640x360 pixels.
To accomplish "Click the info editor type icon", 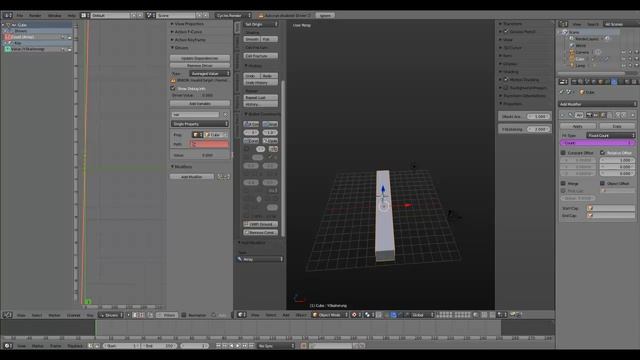I will pyautogui.click(x=7, y=15).
